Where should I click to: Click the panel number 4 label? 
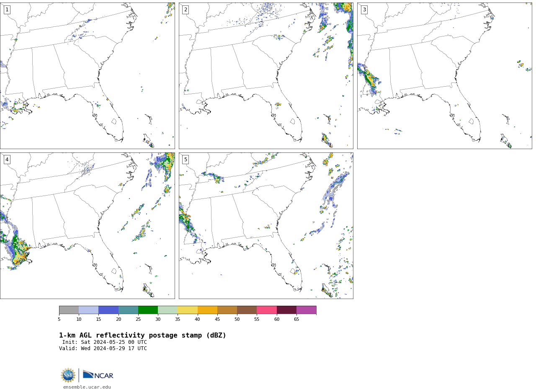coord(7,160)
